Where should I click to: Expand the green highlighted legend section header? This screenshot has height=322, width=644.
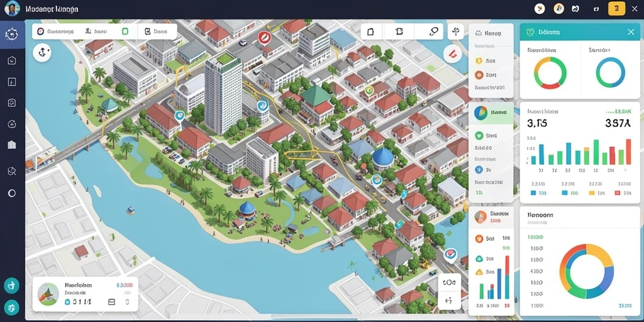tap(491, 113)
